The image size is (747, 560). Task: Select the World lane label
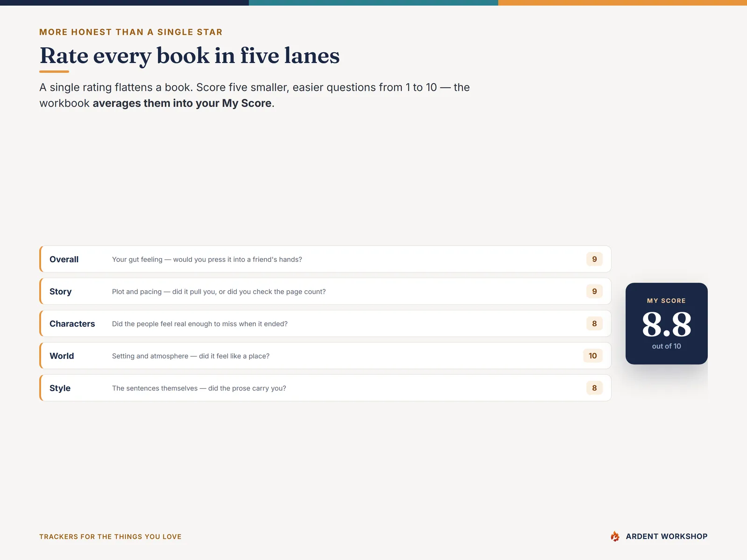tap(62, 356)
